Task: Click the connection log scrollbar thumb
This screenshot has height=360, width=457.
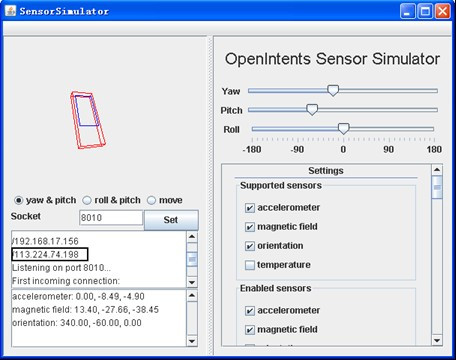Action: (192, 259)
